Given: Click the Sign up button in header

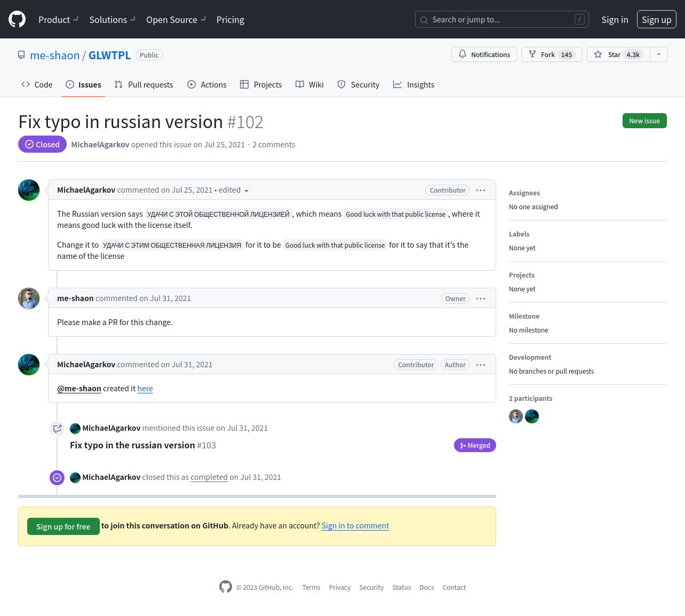Looking at the screenshot, I should pos(656,19).
